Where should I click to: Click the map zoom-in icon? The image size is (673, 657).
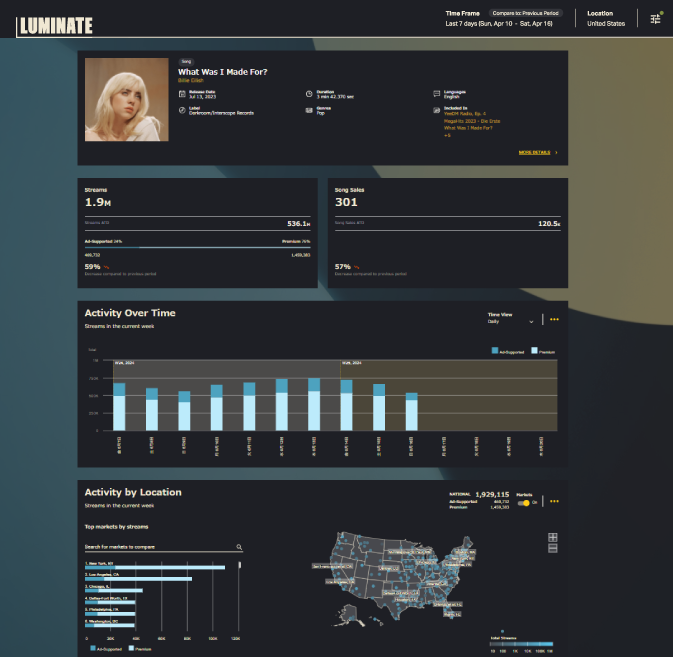pyautogui.click(x=553, y=538)
